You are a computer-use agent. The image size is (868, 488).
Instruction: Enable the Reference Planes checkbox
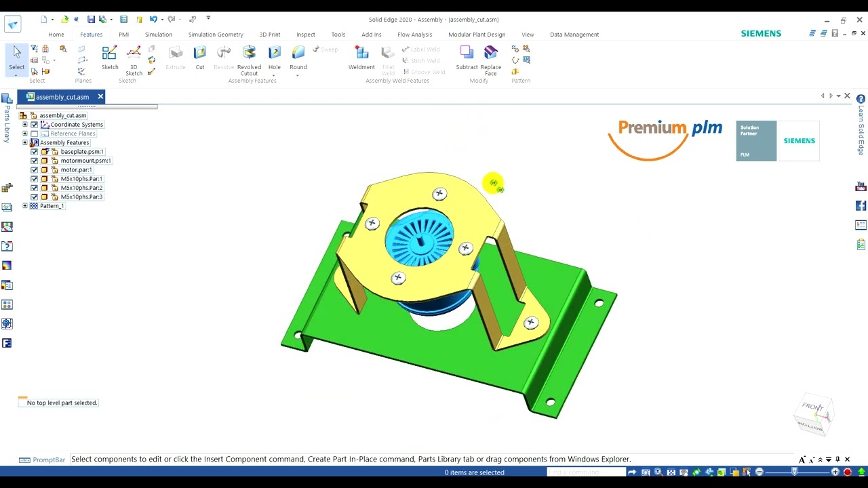(35, 134)
